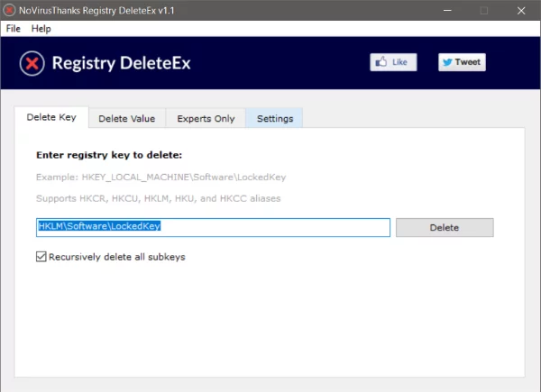This screenshot has width=541, height=392.
Task: Open the File menu
Action: click(14, 29)
